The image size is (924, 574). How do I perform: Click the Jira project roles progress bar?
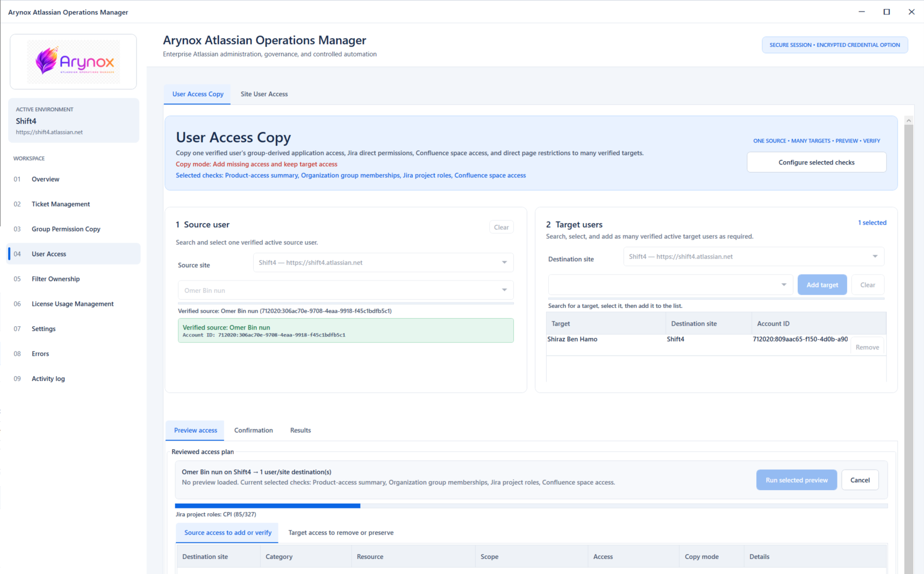coord(531,506)
